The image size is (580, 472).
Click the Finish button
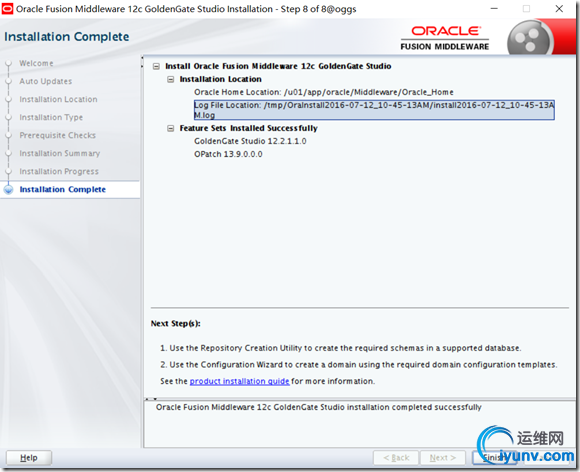494,458
